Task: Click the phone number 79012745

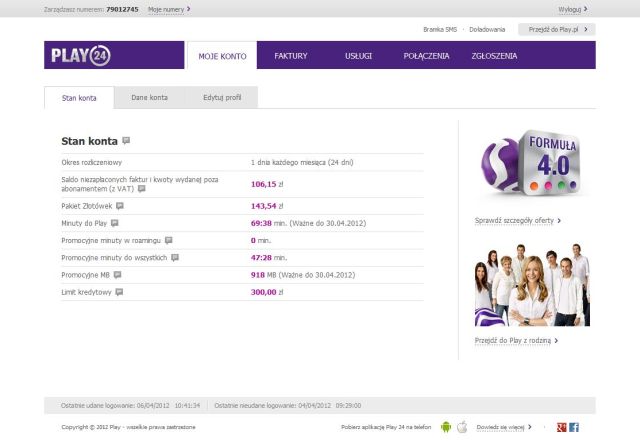Action: tap(122, 9)
